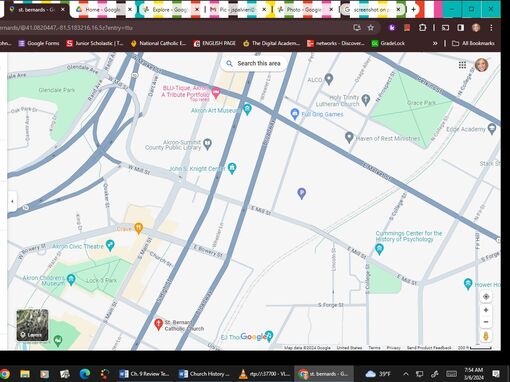Open Chrome three-dot menu
This screenshot has height=382, width=510.
[x=491, y=28]
